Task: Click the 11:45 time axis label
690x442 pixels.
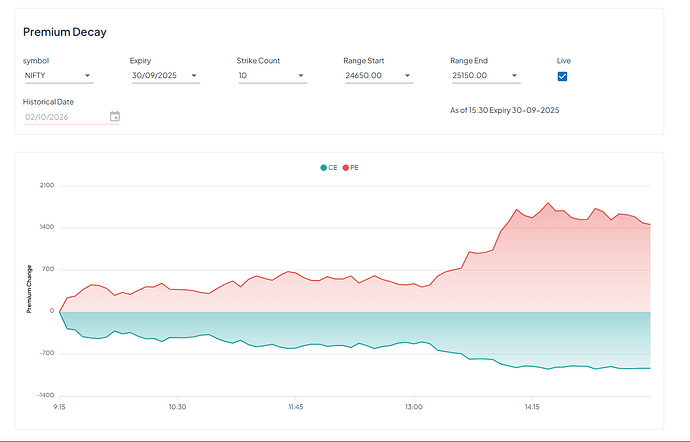Action: pyautogui.click(x=296, y=407)
